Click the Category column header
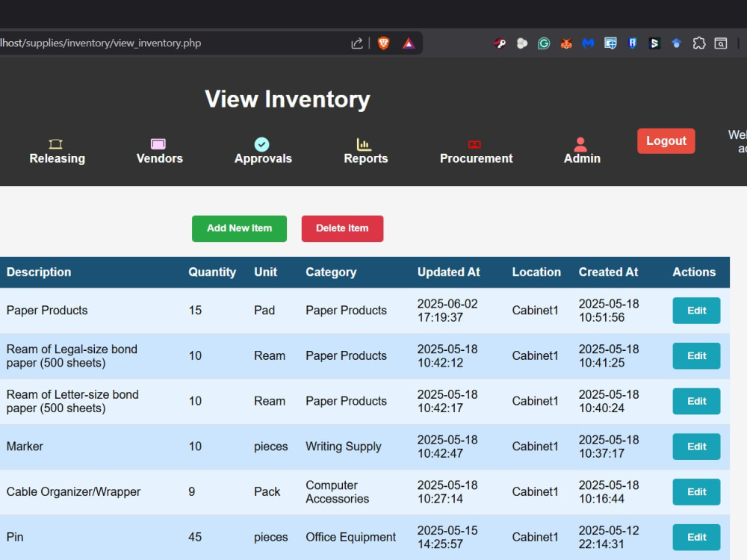This screenshot has width=747, height=560. (331, 272)
